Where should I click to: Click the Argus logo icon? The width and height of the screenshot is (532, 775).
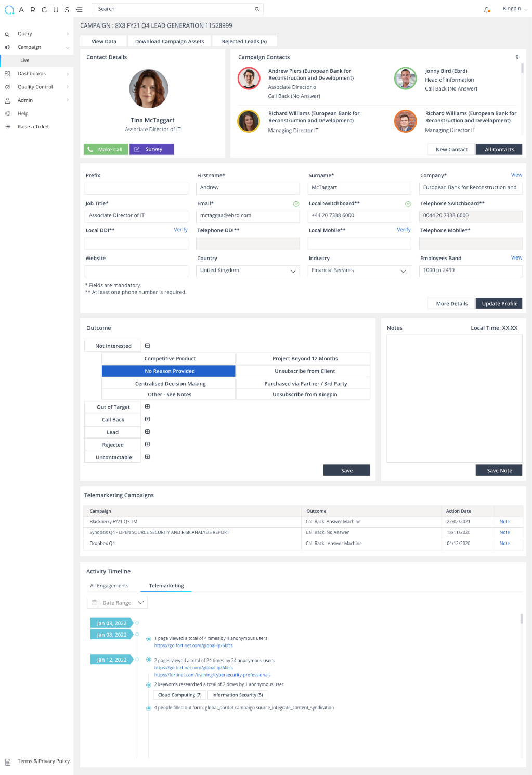point(9,9)
